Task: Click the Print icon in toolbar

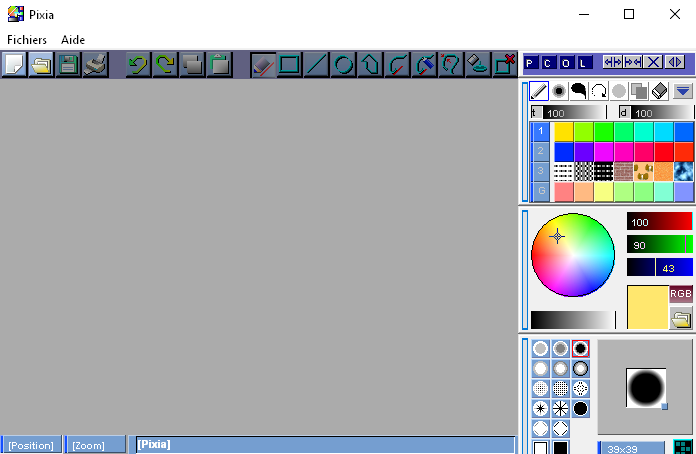Action: [x=95, y=65]
